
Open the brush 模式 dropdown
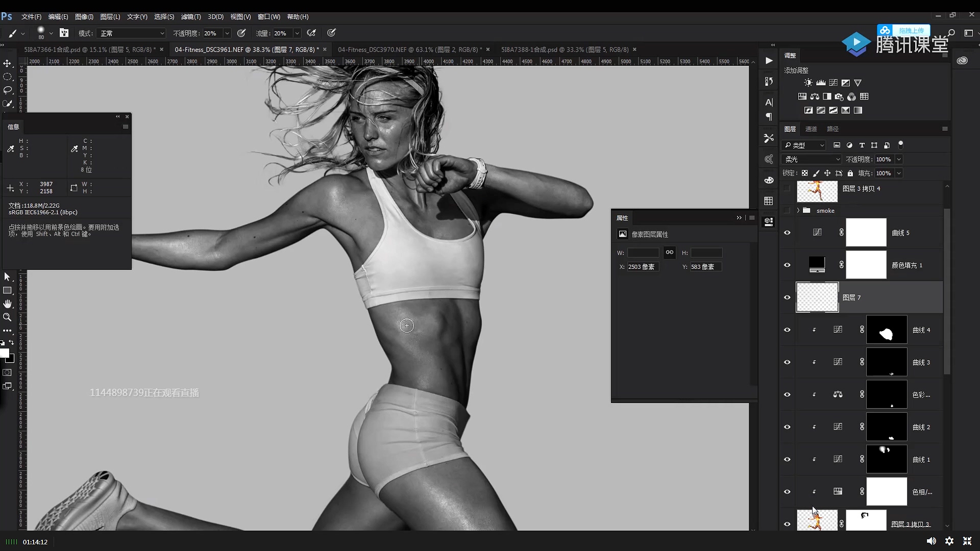click(132, 33)
